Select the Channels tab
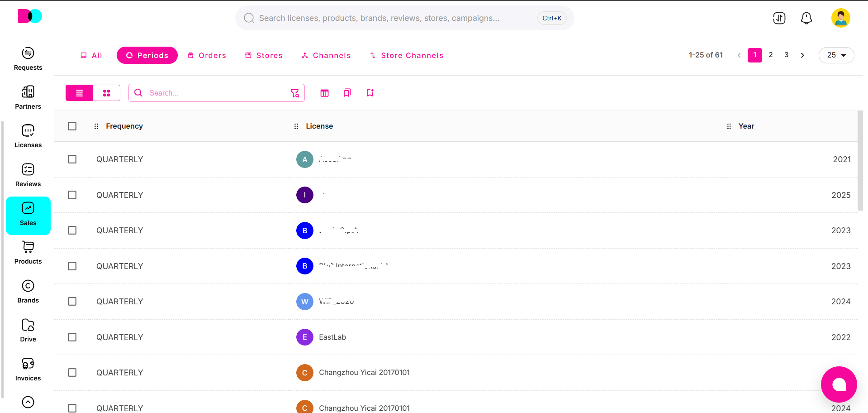This screenshot has width=868, height=413. 326,55
